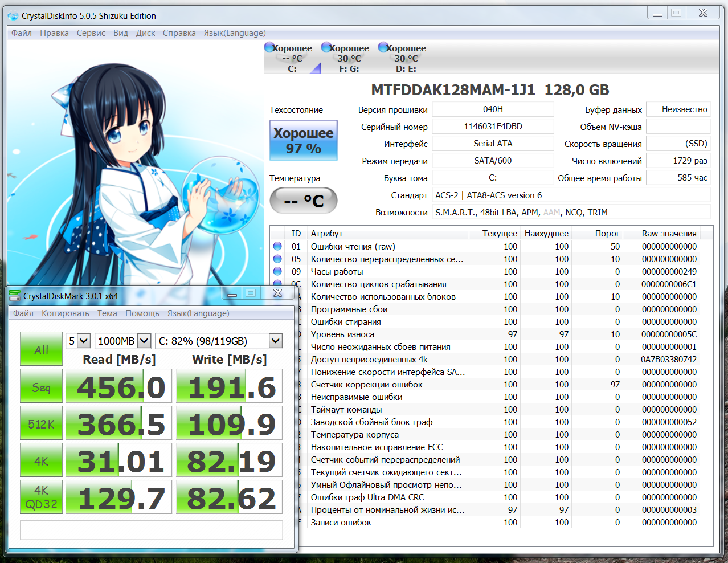728x563 pixels.
Task: Open the Вид menu in CrystalDiskInfo
Action: (x=121, y=33)
